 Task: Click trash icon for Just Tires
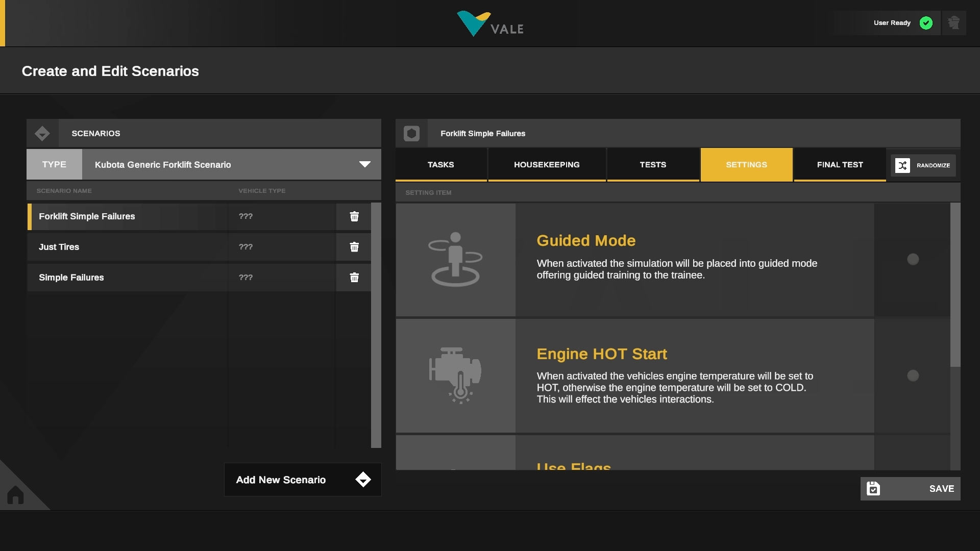(x=354, y=247)
